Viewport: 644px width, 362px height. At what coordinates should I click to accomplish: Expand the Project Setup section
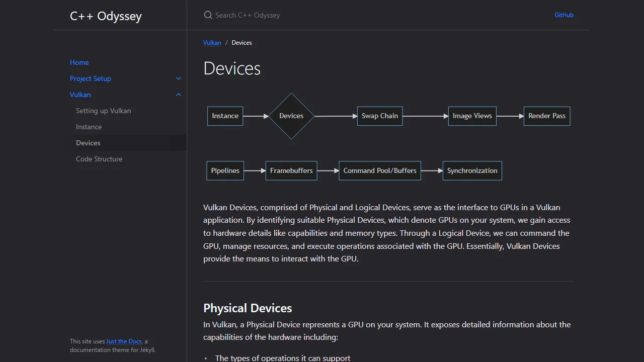178,78
